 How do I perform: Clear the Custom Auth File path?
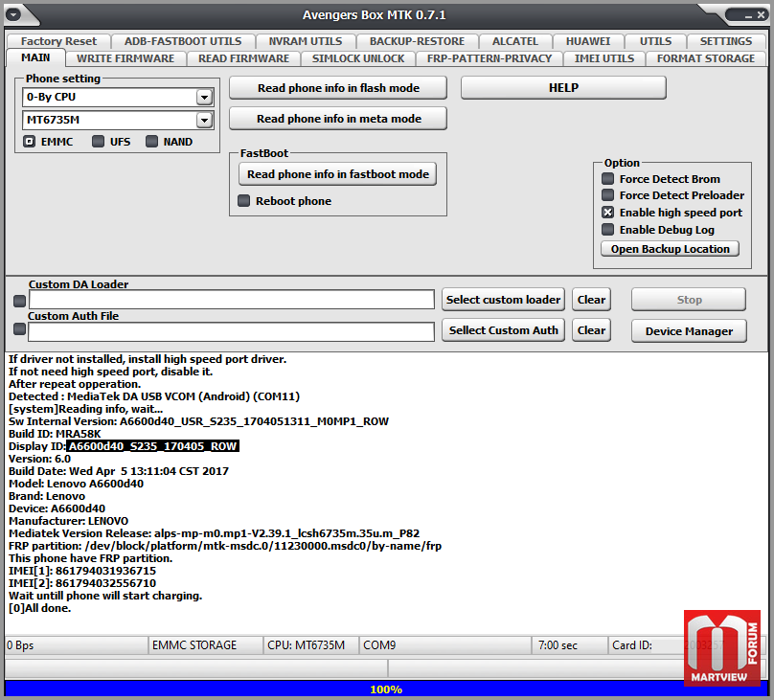[591, 330]
